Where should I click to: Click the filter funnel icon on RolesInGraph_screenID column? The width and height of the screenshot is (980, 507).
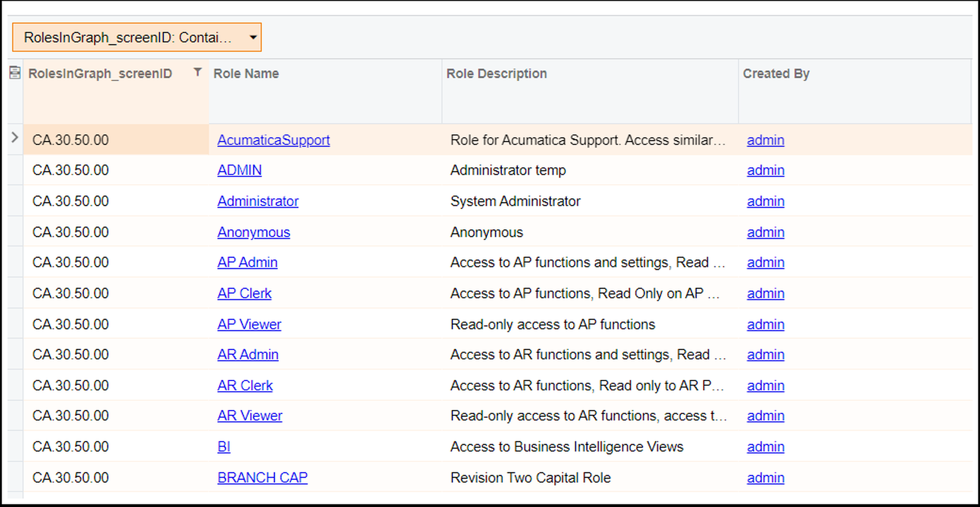pos(198,72)
